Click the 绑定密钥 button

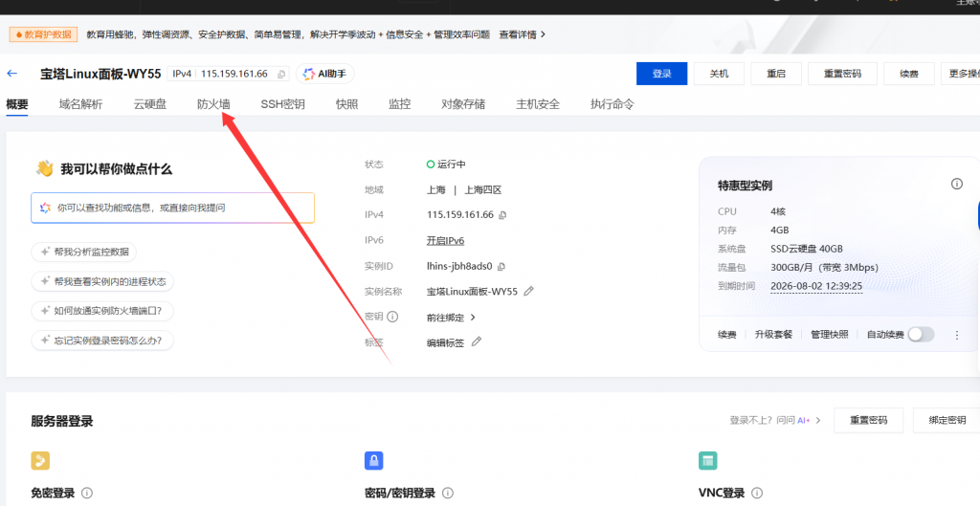(947, 421)
